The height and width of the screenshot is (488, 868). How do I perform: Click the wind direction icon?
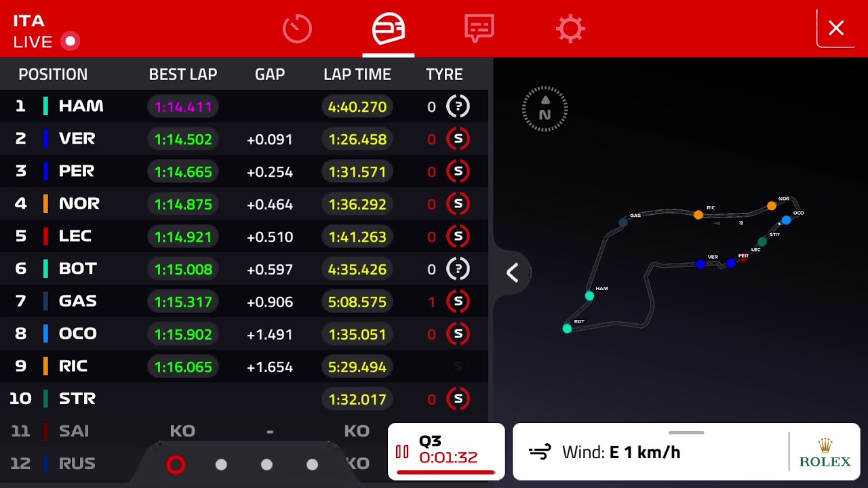pos(540,452)
